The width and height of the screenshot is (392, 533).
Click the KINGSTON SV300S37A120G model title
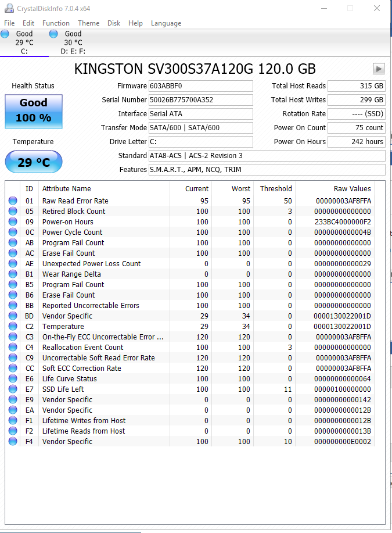tap(195, 69)
